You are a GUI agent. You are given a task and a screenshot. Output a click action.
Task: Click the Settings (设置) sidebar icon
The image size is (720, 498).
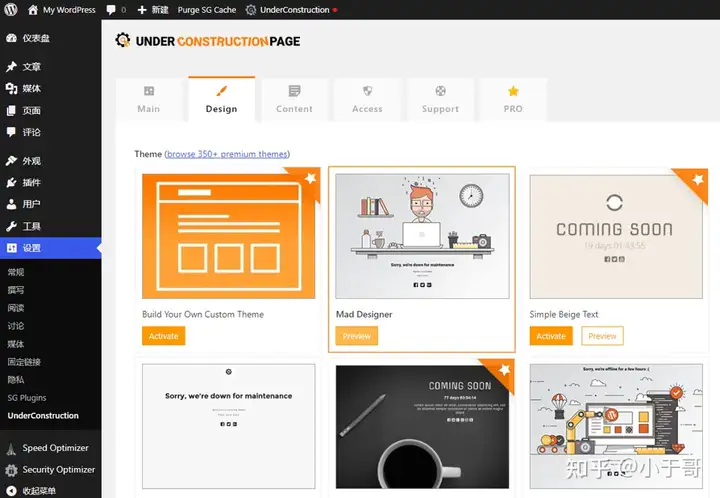(11, 248)
